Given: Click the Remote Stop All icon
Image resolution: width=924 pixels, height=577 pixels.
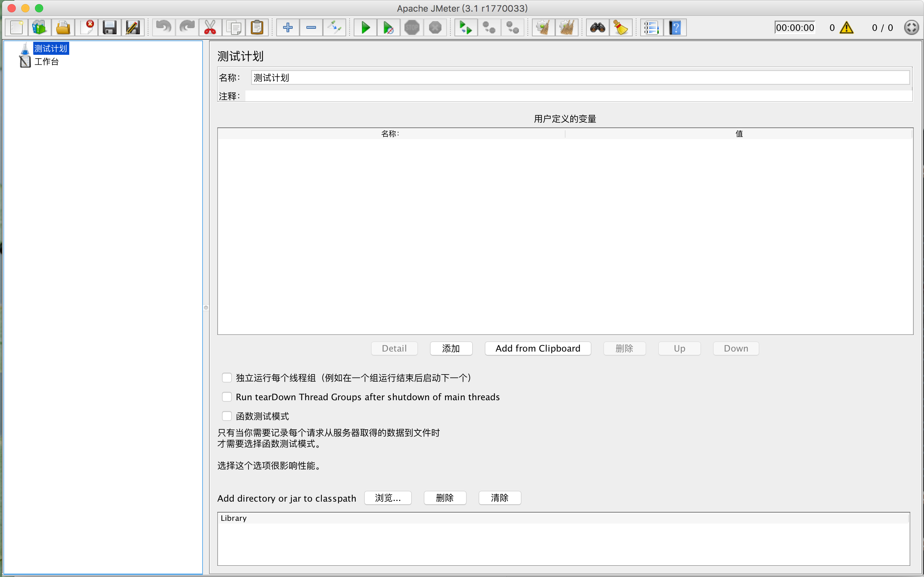Looking at the screenshot, I should click(489, 28).
